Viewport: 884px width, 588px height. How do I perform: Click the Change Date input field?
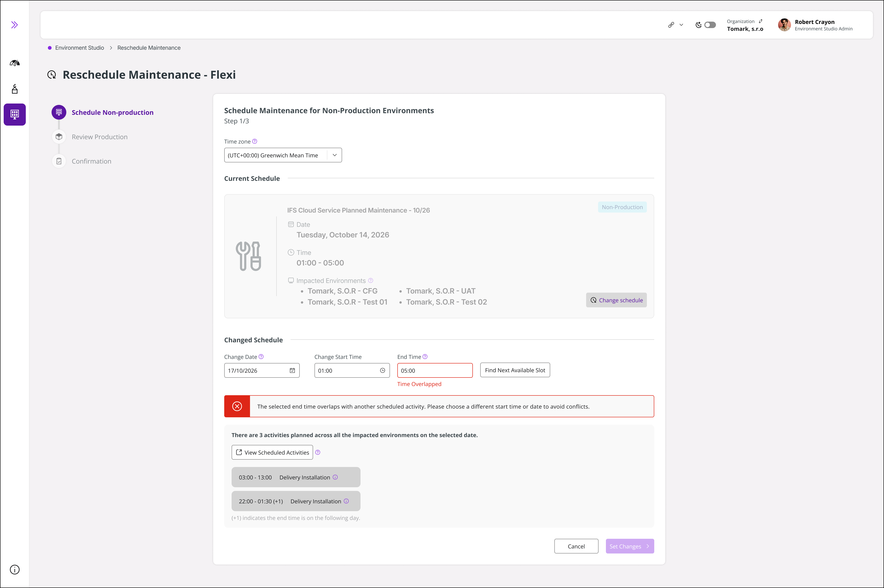pyautogui.click(x=262, y=371)
